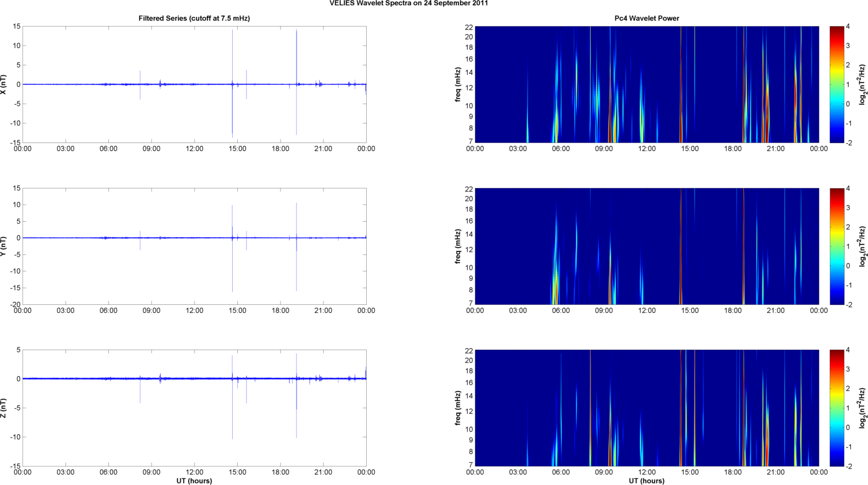This screenshot has height=485, width=868.
Task: Select the "Z (nT)" axis label
Action: pos(3,408)
